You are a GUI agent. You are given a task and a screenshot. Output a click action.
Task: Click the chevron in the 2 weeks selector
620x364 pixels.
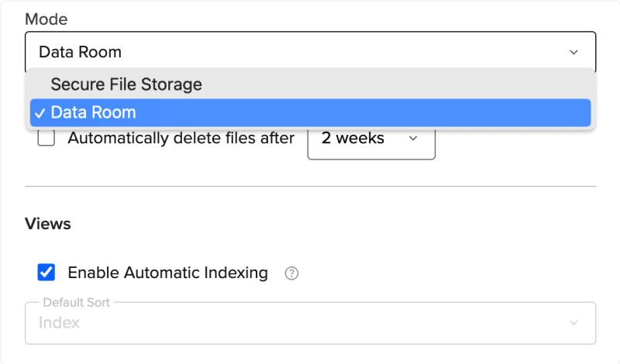413,139
